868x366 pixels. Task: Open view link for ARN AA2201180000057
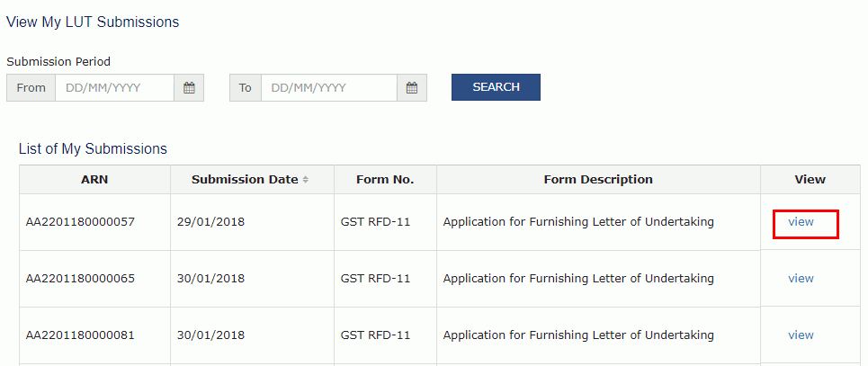[801, 221]
